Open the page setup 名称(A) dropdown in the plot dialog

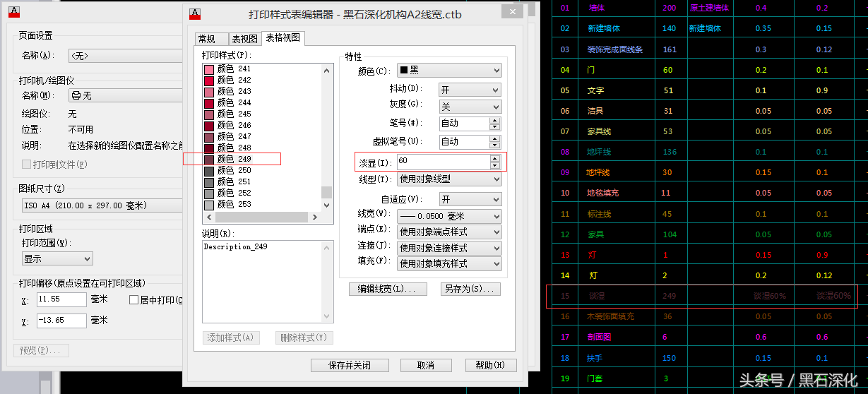coord(125,55)
